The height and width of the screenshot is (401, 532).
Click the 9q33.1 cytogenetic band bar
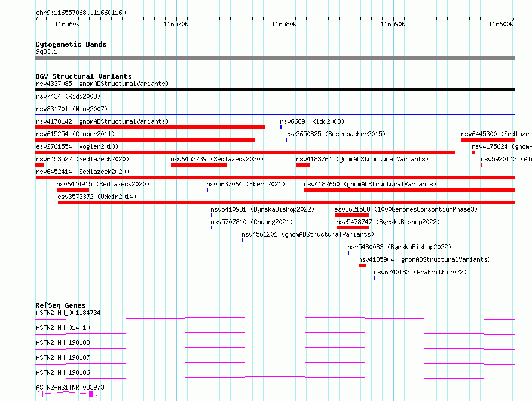[x=275, y=58]
